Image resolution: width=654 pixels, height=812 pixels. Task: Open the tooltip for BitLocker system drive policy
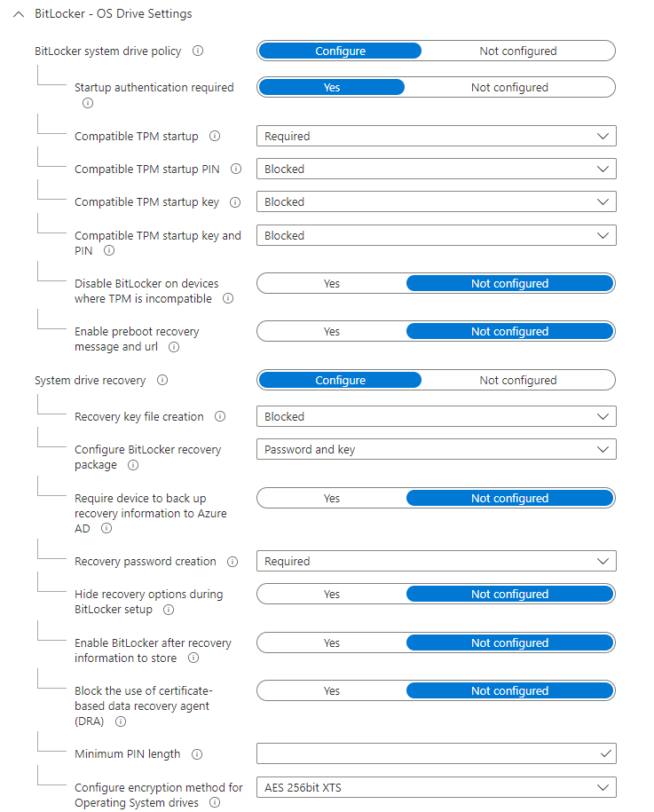click(197, 51)
